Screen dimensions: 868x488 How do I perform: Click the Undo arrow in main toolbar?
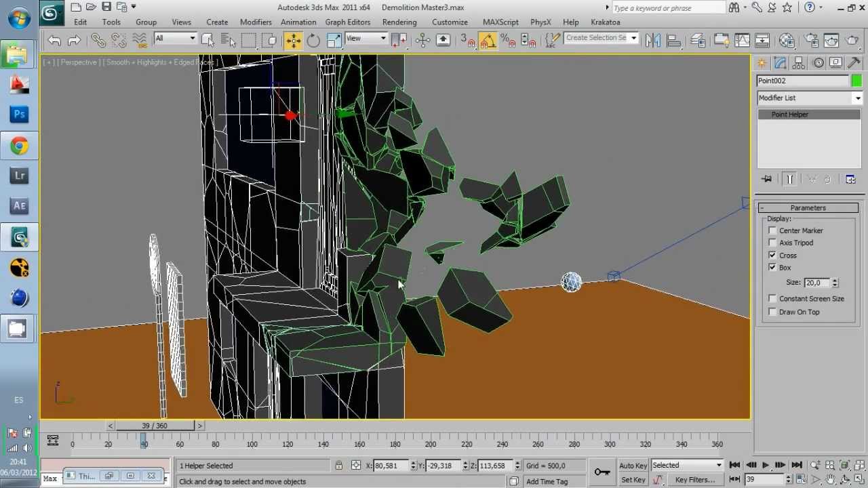[54, 41]
